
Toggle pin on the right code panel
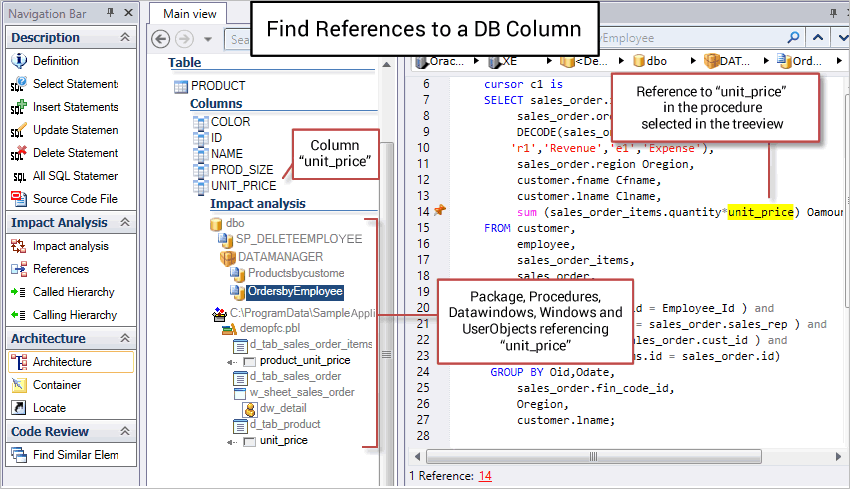(833, 12)
